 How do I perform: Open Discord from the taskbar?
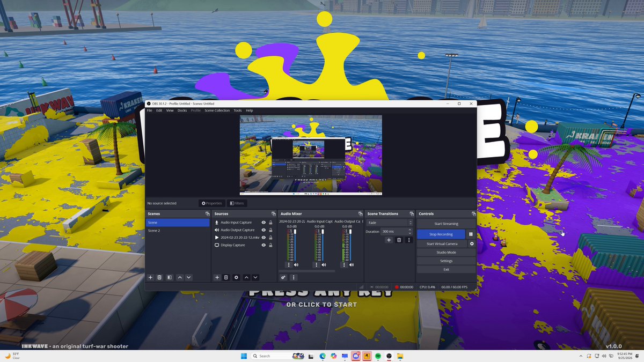[356, 356]
